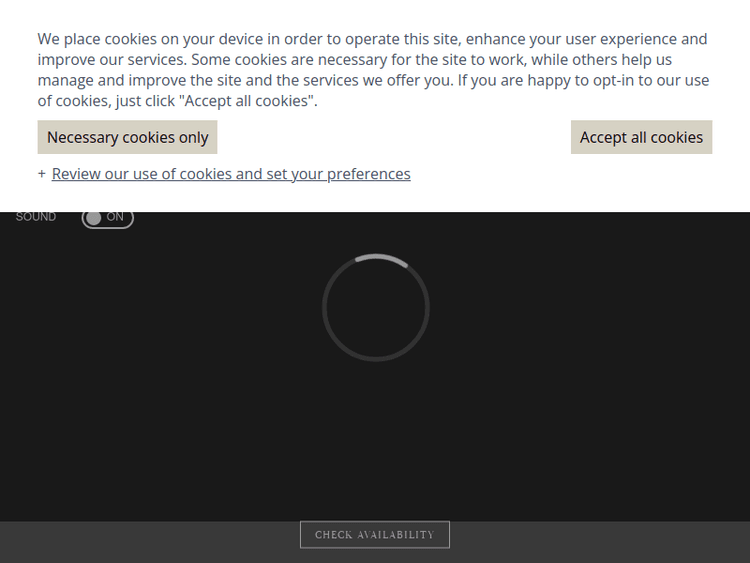This screenshot has height=563, width=750.
Task: Click the "Necessary cookies only" button
Action: click(127, 137)
